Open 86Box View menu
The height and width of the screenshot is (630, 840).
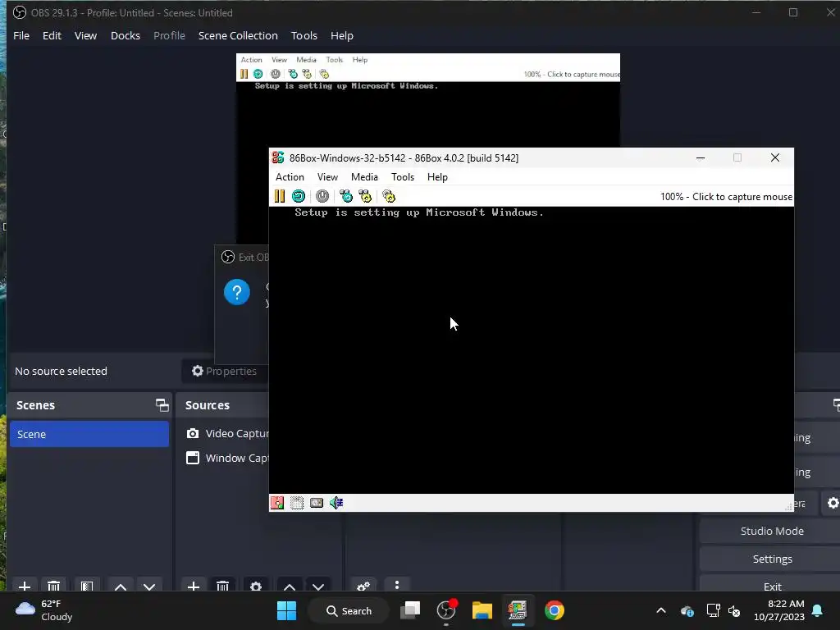point(327,177)
